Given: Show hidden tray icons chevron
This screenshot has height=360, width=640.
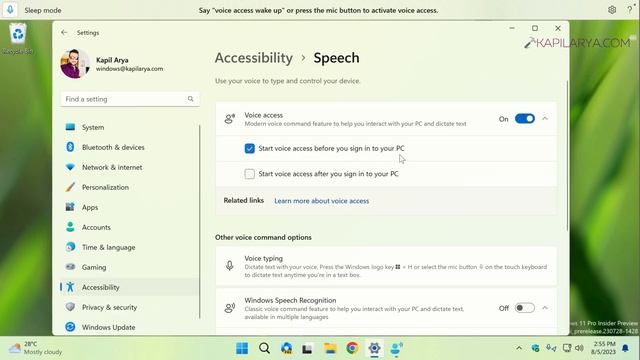Looking at the screenshot, I should 519,348.
